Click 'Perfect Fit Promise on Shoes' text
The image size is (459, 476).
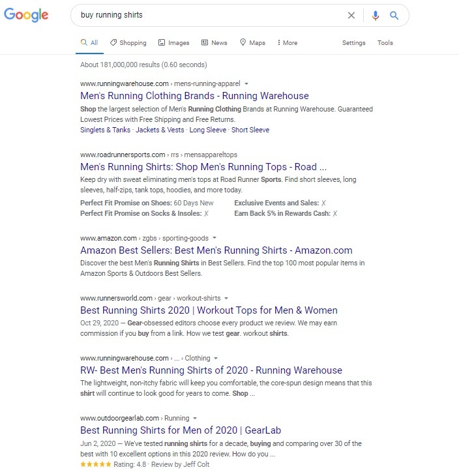point(126,203)
